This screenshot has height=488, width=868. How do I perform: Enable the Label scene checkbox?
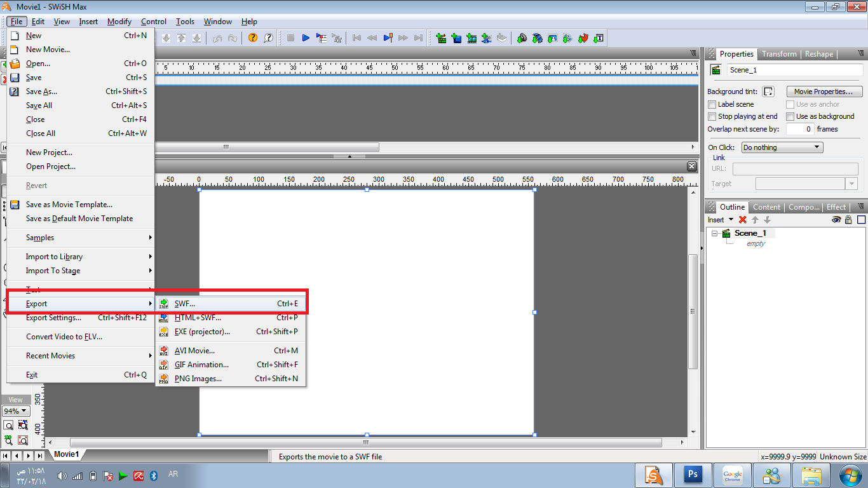point(712,104)
